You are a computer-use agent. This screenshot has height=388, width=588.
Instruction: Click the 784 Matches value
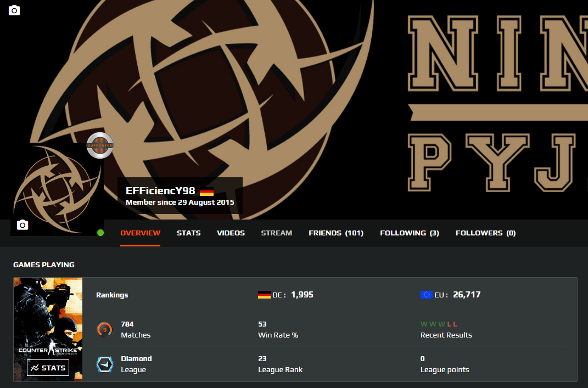tap(127, 324)
